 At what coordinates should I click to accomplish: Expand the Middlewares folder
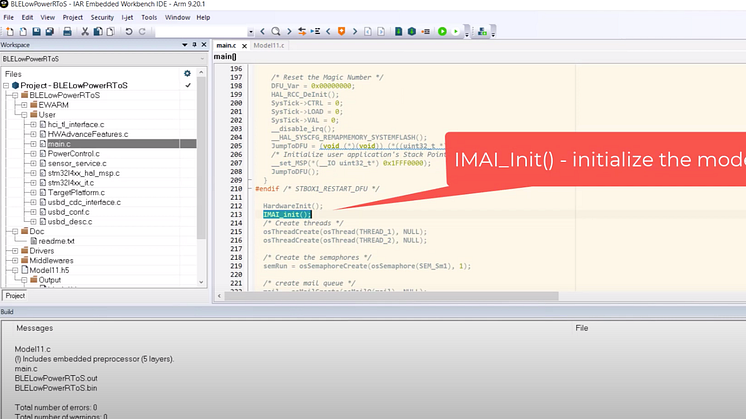pyautogui.click(x=15, y=260)
